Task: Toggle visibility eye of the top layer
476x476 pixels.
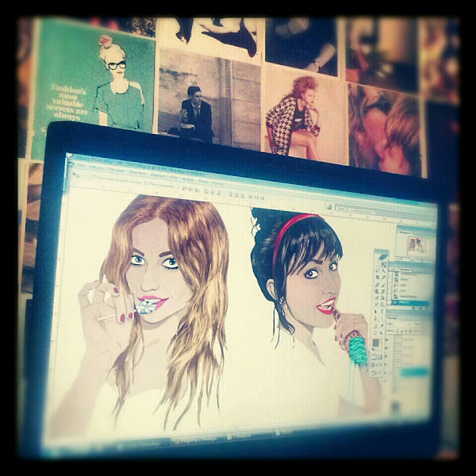Action: click(x=386, y=340)
